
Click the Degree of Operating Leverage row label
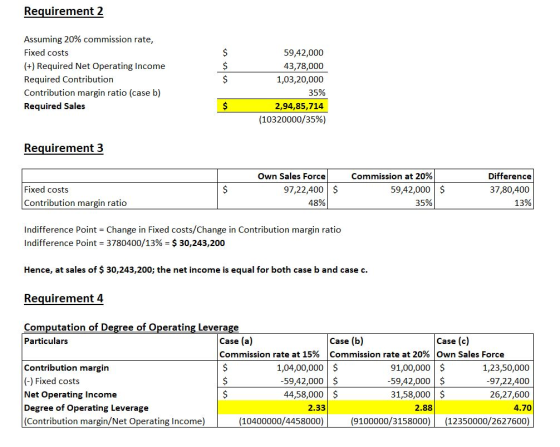[86, 408]
